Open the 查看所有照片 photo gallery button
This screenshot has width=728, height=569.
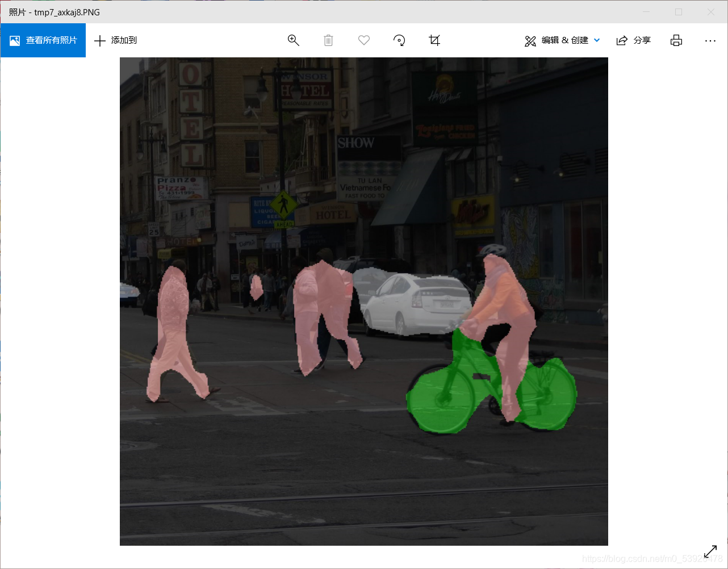pos(43,40)
